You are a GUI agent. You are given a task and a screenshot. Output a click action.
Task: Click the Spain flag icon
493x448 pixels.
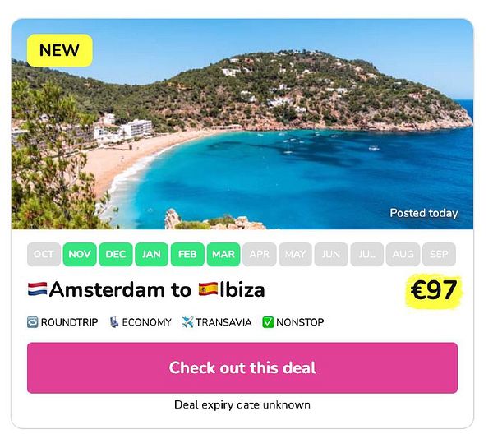coord(208,289)
